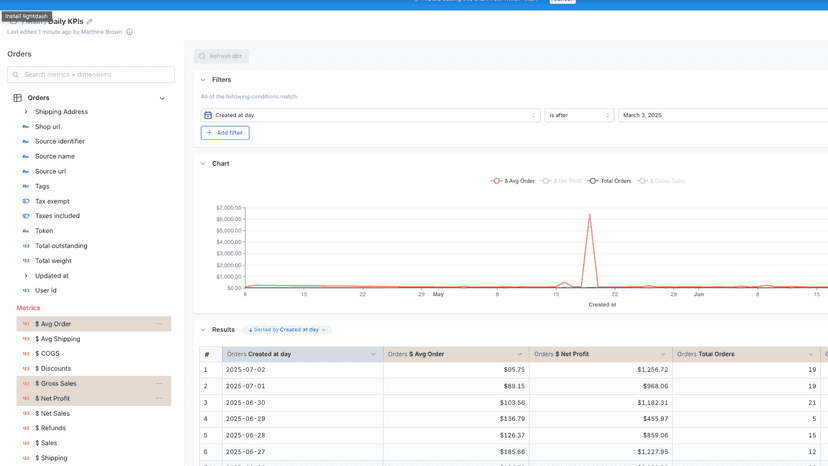Collapse the Chart section

tap(203, 164)
